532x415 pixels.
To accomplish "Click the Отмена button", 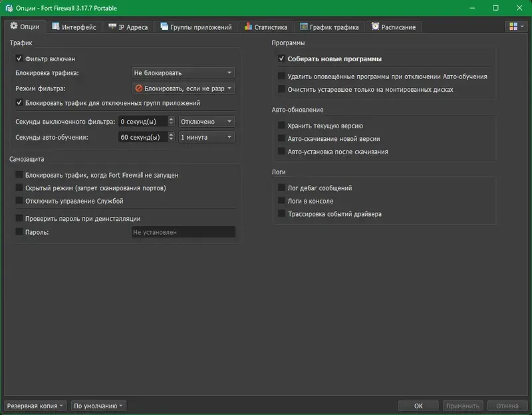I will click(507, 406).
